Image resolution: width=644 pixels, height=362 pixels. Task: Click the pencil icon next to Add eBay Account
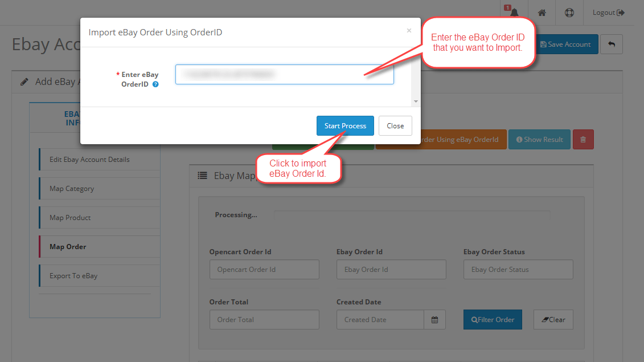coord(24,81)
